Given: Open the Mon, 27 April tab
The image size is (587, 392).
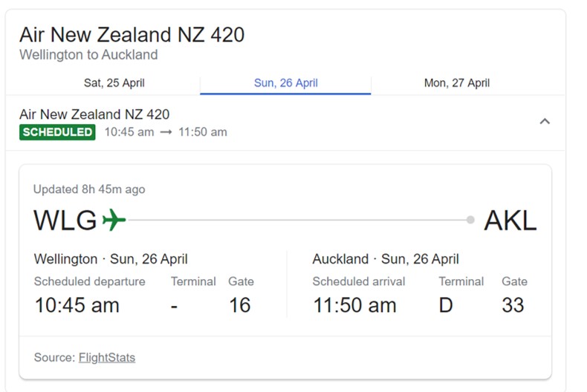Looking at the screenshot, I should tap(456, 83).
